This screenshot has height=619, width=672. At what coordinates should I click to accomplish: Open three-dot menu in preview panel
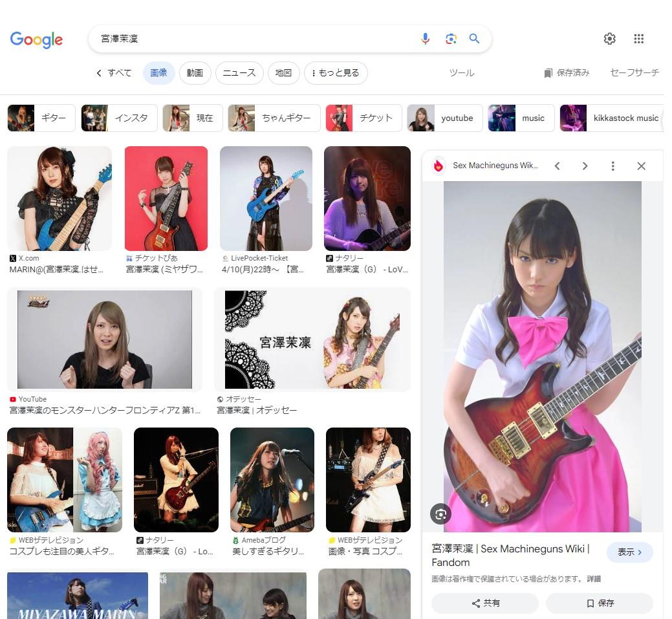[613, 166]
